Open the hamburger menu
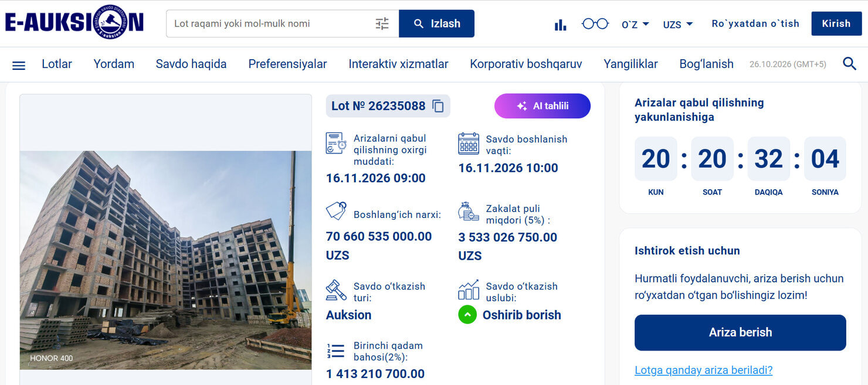Image resolution: width=868 pixels, height=385 pixels. pyautogui.click(x=19, y=65)
